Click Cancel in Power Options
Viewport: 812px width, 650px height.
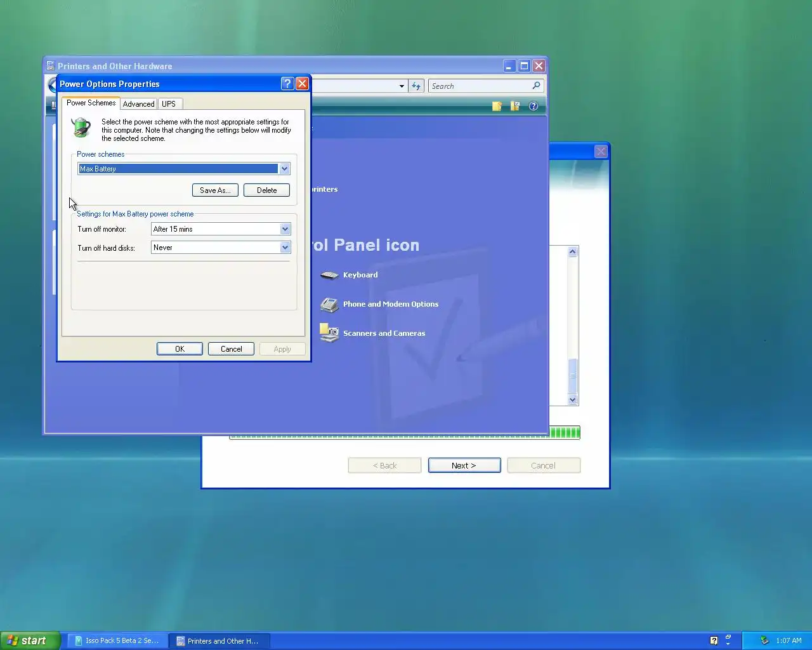[x=231, y=349]
